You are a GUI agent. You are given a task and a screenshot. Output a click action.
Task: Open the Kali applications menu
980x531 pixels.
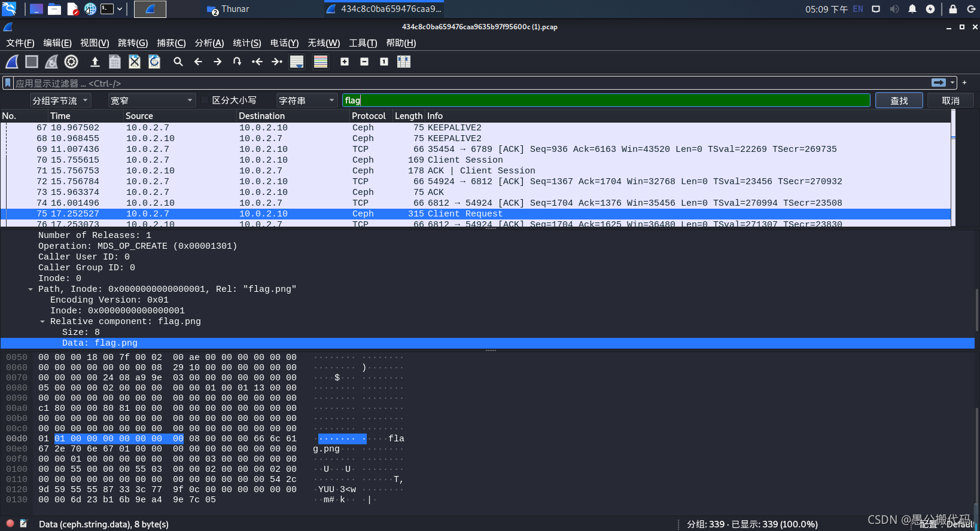click(9, 9)
